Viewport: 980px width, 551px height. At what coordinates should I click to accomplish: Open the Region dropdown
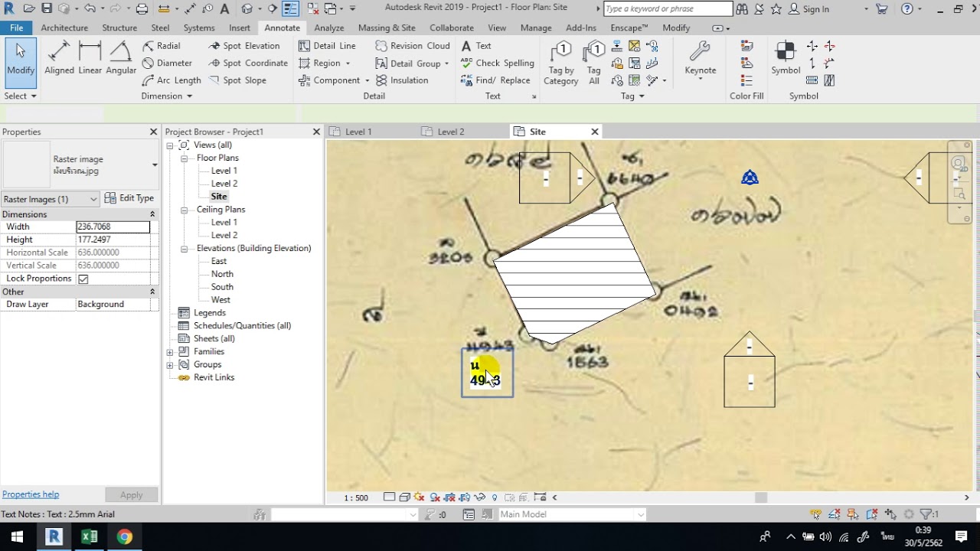pyautogui.click(x=348, y=64)
